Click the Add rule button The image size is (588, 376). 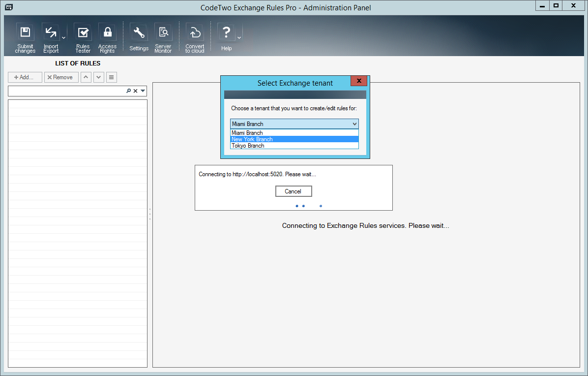click(25, 77)
